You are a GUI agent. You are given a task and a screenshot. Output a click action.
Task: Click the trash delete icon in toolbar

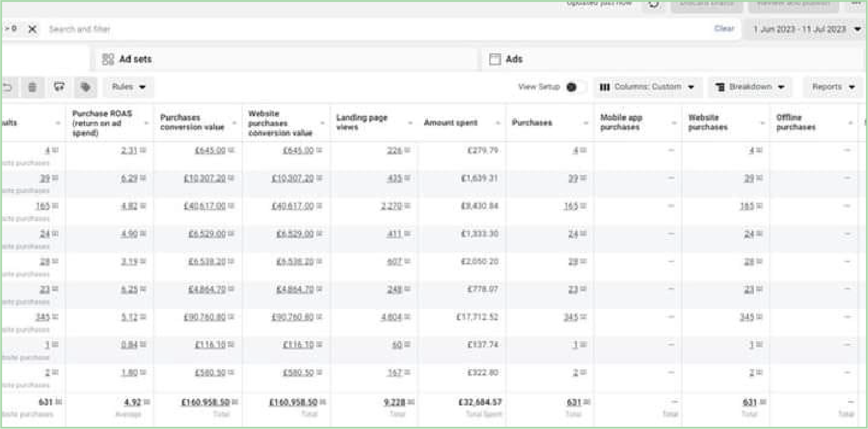click(x=32, y=87)
